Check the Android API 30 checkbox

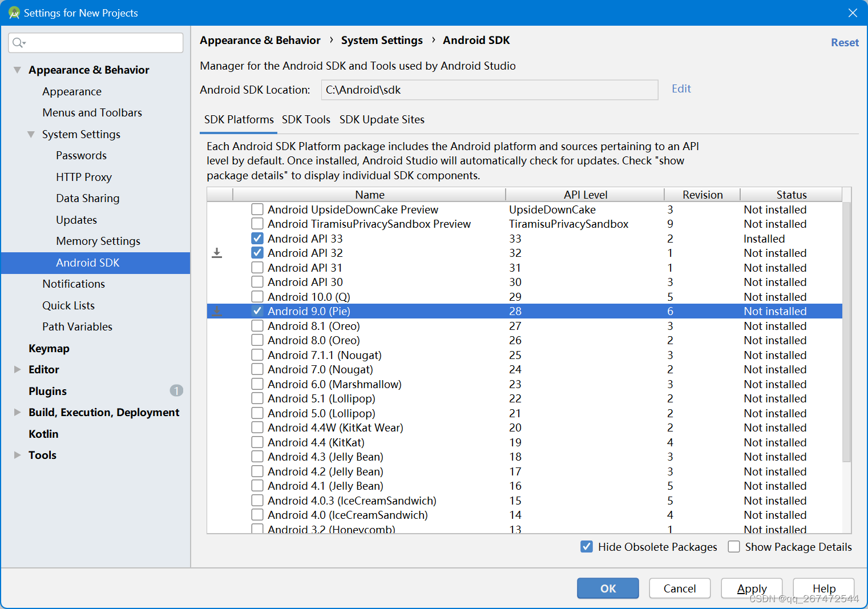(257, 282)
